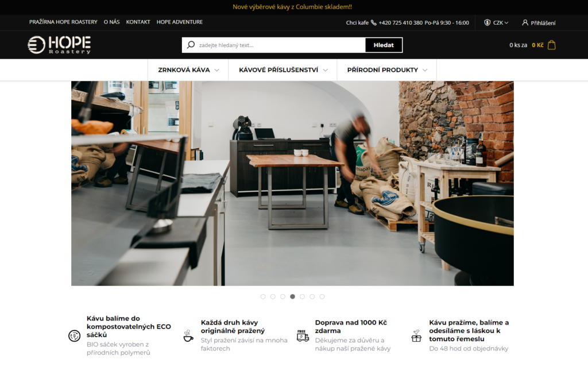Select the first carousel slide dot
This screenshot has height=367, width=588.
point(263,296)
